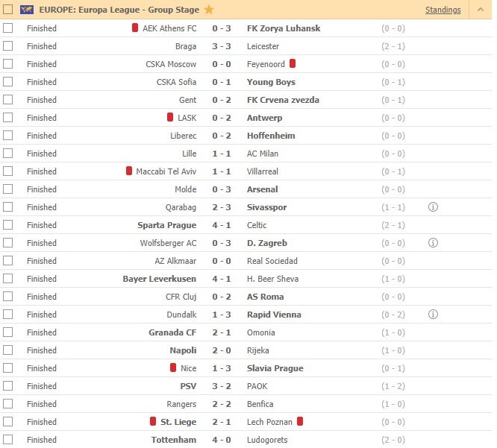Check the Braga vs Leicester match checkbox

7,46
